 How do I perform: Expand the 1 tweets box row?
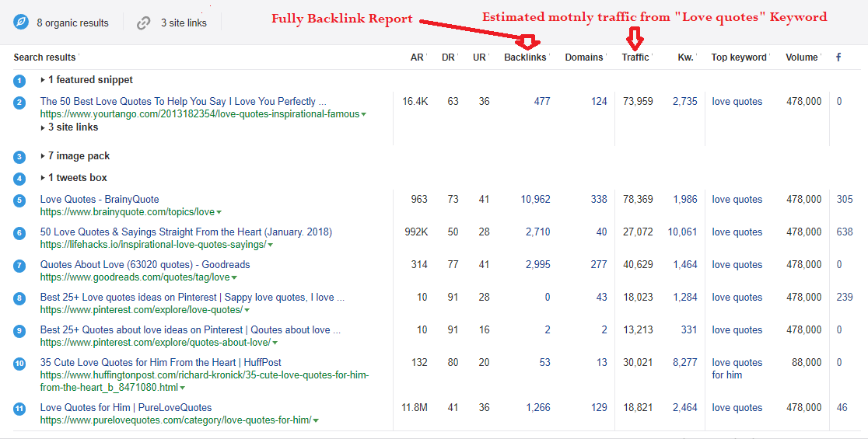pyautogui.click(x=43, y=178)
